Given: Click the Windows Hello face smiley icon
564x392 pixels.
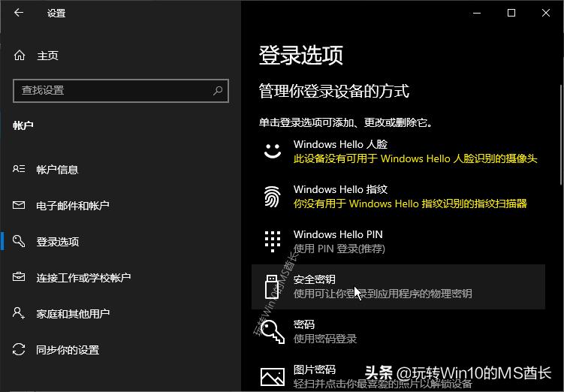Looking at the screenshot, I should pos(273,151).
